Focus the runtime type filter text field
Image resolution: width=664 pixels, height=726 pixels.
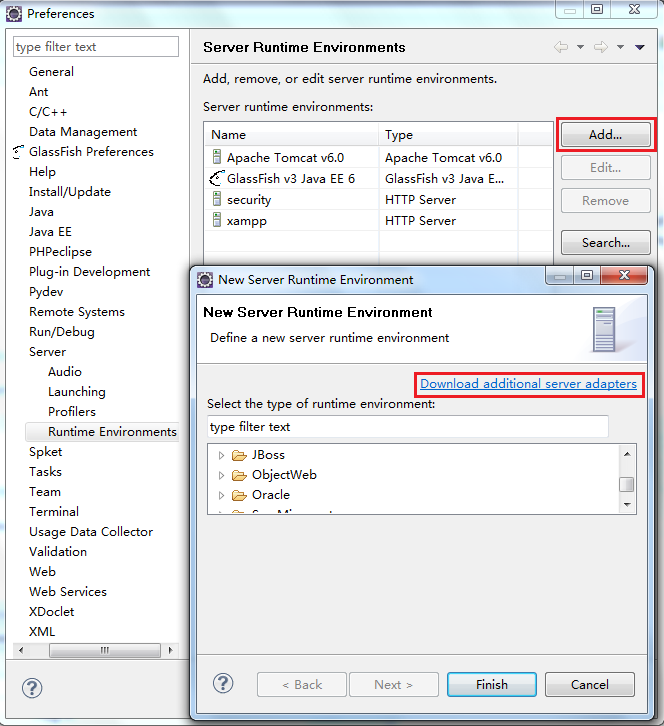[x=407, y=426]
